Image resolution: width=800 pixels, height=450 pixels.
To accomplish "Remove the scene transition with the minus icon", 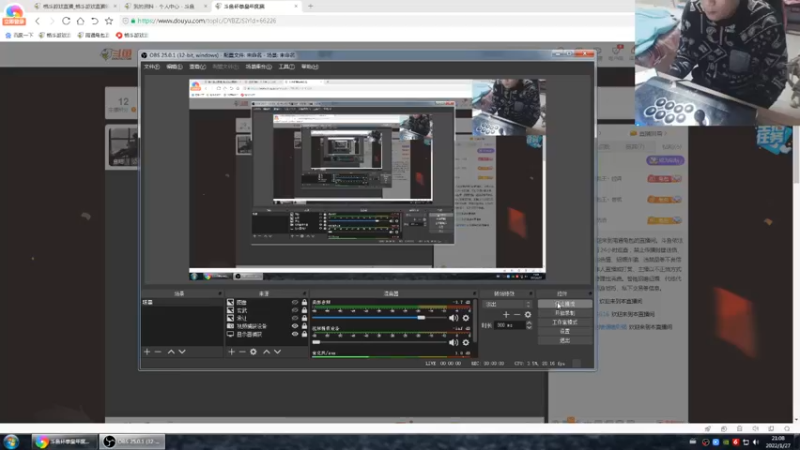I will click(517, 314).
